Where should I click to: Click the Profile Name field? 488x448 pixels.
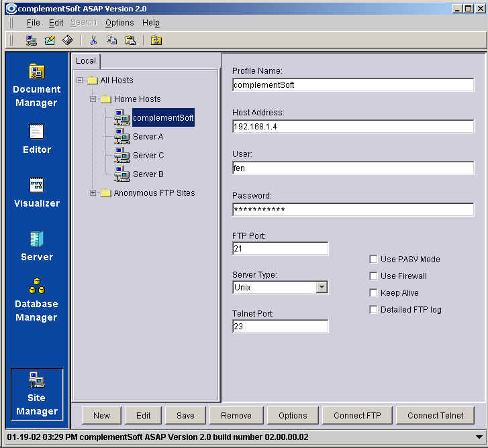click(x=353, y=85)
